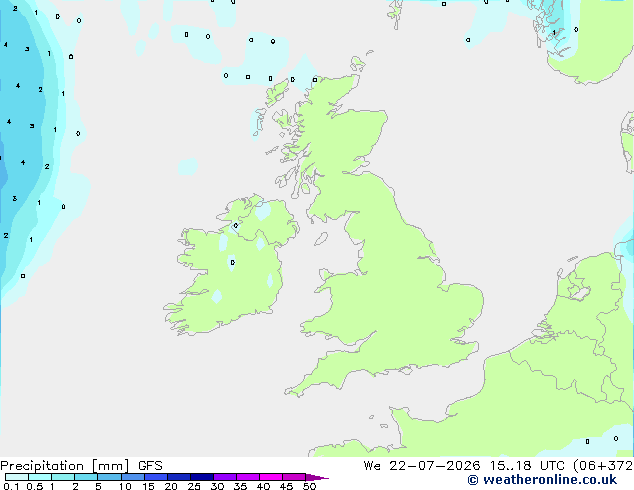The image size is (634, 490).
Task: Select the "(06+372" forecast run text
Action: coord(603,466)
